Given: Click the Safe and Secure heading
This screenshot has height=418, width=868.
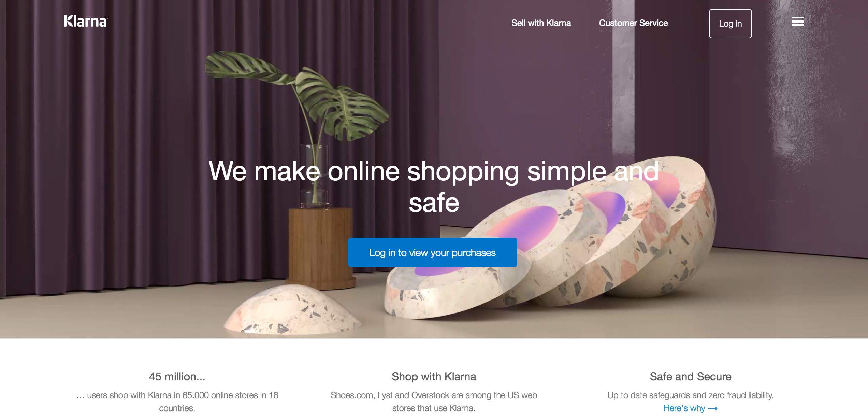Looking at the screenshot, I should [x=690, y=376].
